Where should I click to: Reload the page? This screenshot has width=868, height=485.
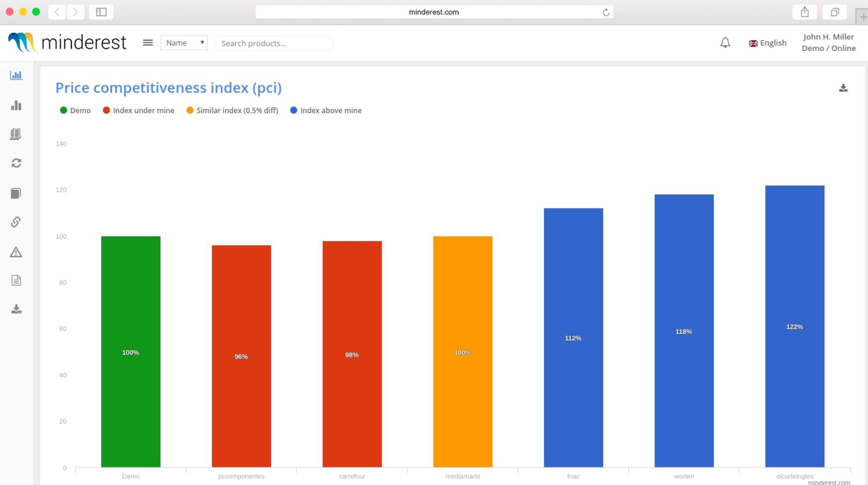pos(606,12)
